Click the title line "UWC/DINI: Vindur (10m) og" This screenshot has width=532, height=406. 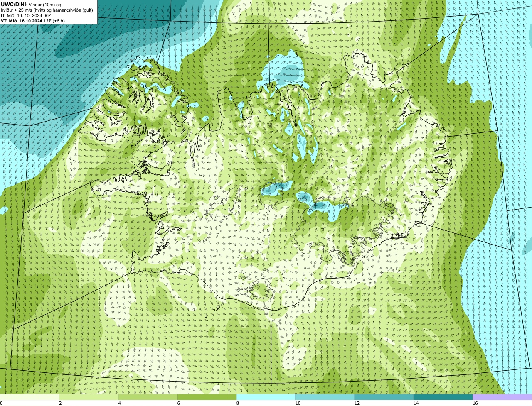31,4
